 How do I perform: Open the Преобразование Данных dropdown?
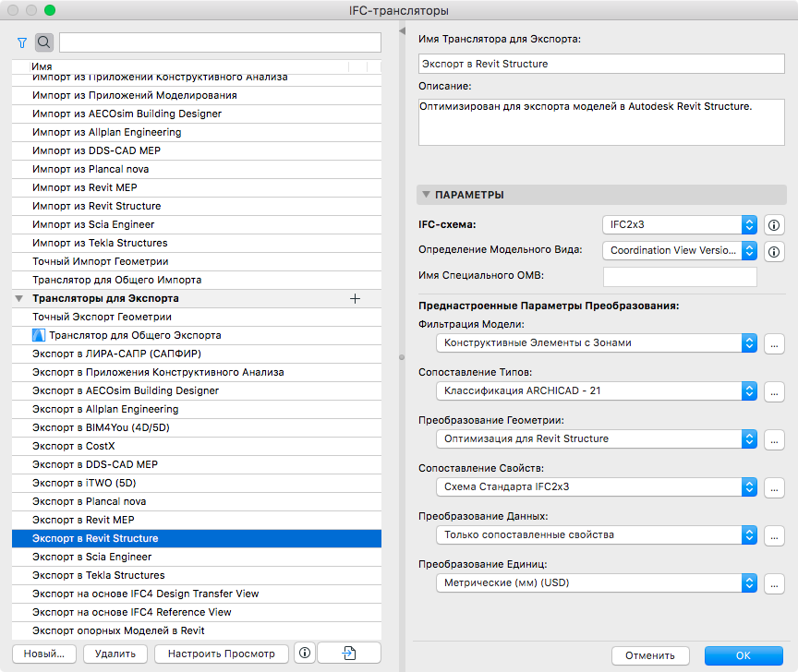click(x=597, y=534)
